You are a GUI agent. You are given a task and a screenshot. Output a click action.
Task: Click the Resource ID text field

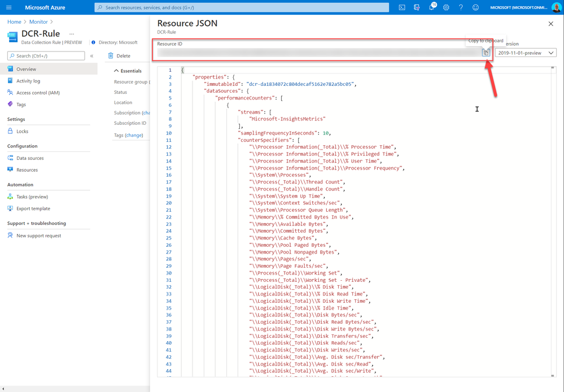point(318,53)
